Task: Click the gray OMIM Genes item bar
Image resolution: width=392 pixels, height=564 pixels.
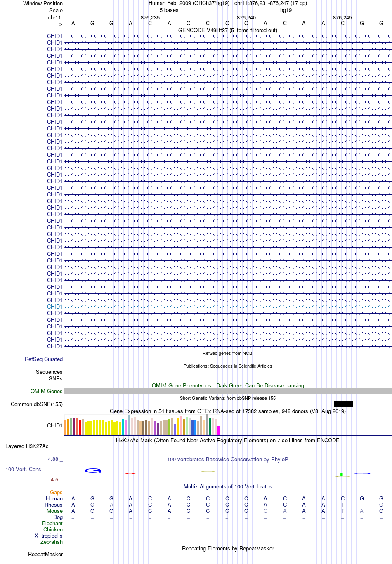Action: pos(228,391)
